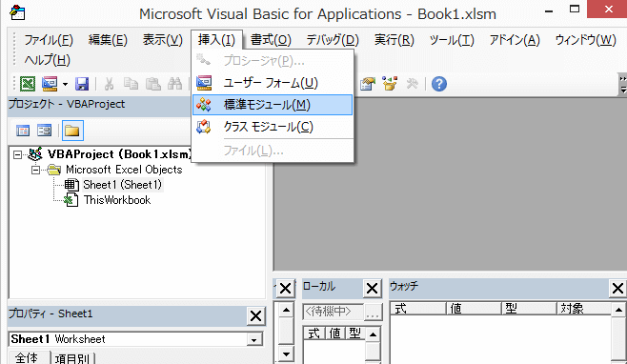Viewport: 627px width, 364px height.
Task: Click the View Microsoft Excel toolbar icon
Action: coord(28,84)
